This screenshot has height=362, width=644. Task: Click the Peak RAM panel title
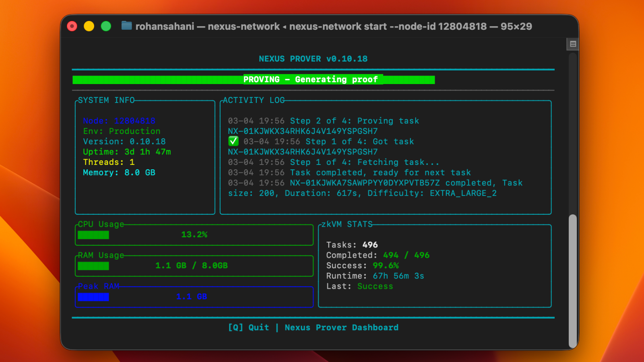tap(99, 286)
